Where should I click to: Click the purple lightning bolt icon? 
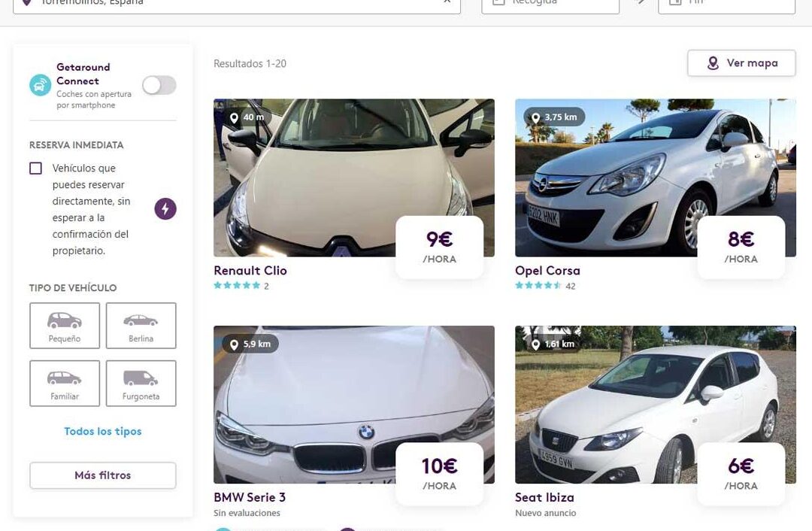[165, 209]
